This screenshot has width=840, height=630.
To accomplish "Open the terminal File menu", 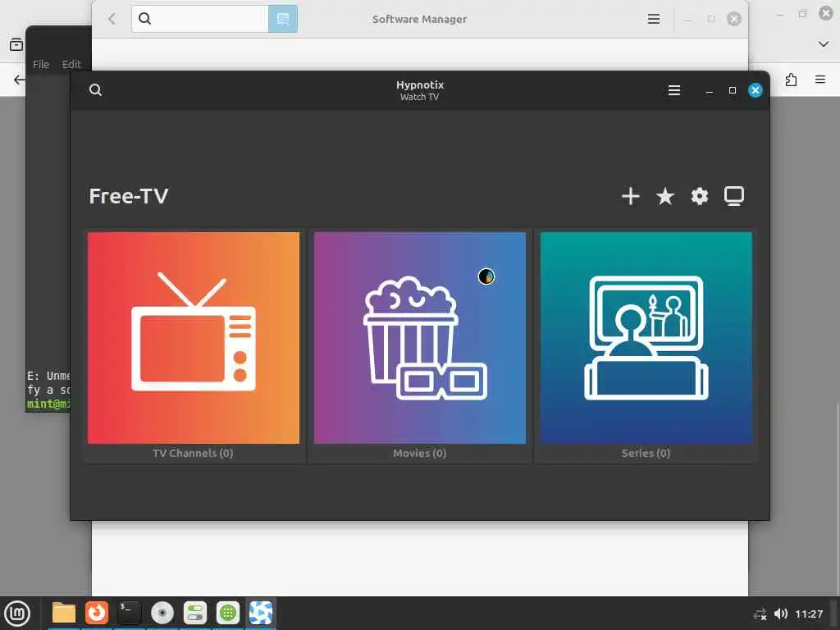I will pos(41,64).
